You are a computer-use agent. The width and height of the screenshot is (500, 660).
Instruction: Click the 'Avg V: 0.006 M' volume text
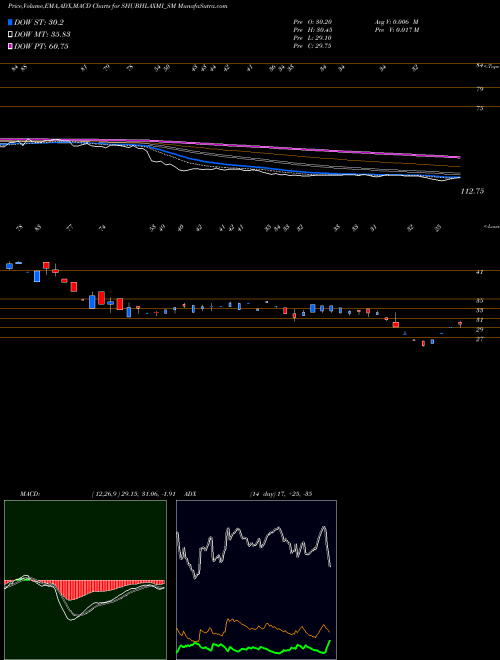pyautogui.click(x=396, y=22)
